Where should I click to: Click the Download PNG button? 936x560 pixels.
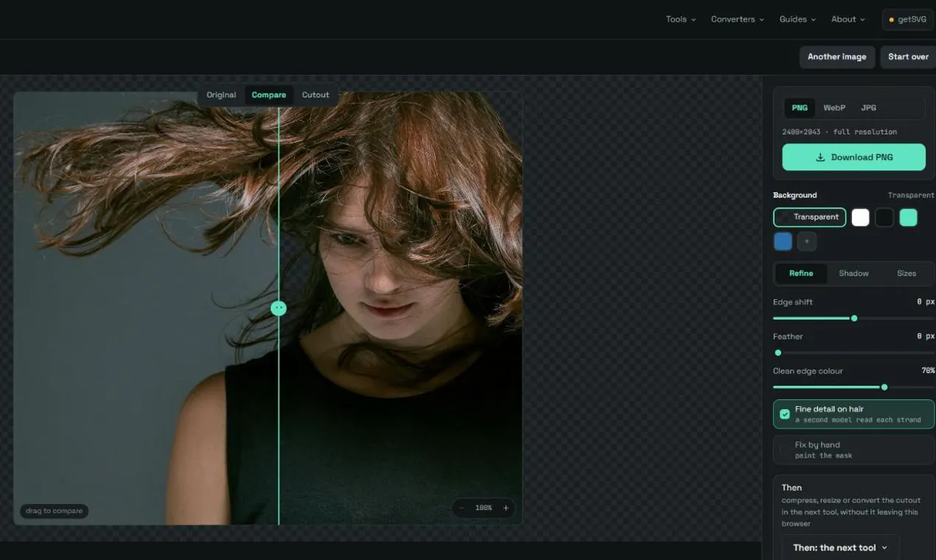click(x=853, y=157)
